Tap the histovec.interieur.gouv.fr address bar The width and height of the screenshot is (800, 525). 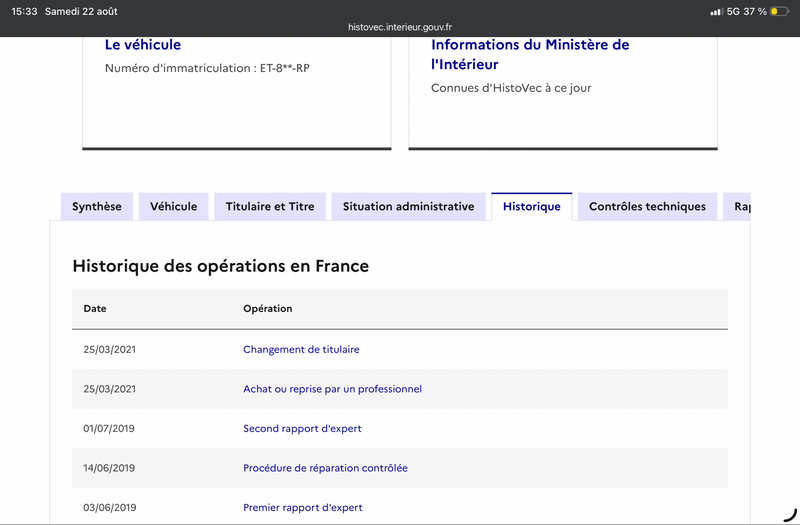point(400,27)
